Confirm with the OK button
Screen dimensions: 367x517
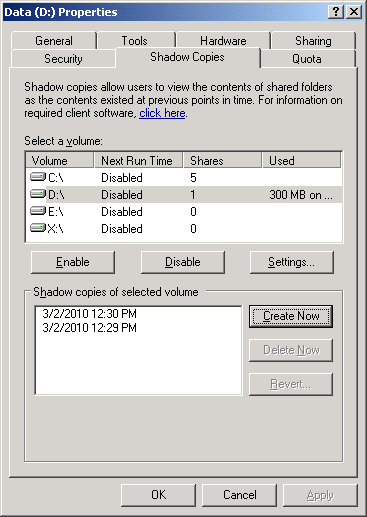click(158, 495)
